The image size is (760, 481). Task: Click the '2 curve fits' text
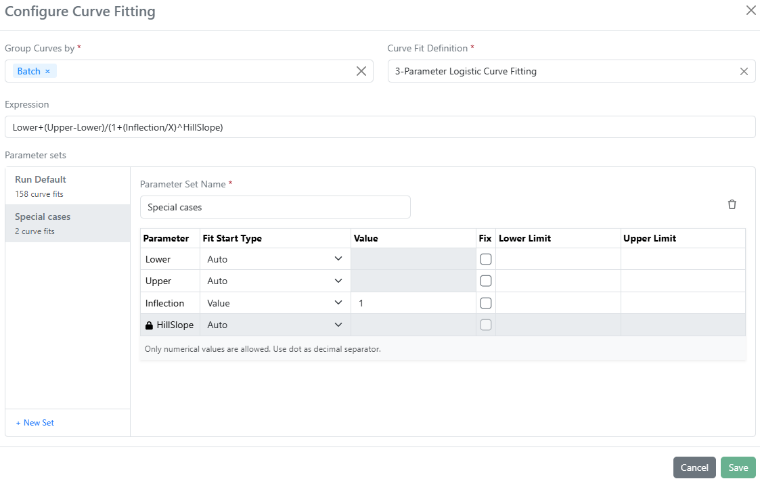(34, 231)
